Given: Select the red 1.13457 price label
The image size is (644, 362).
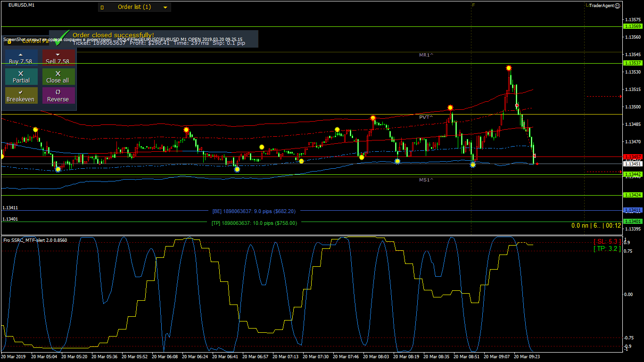Looking at the screenshot, I should pos(633,156).
